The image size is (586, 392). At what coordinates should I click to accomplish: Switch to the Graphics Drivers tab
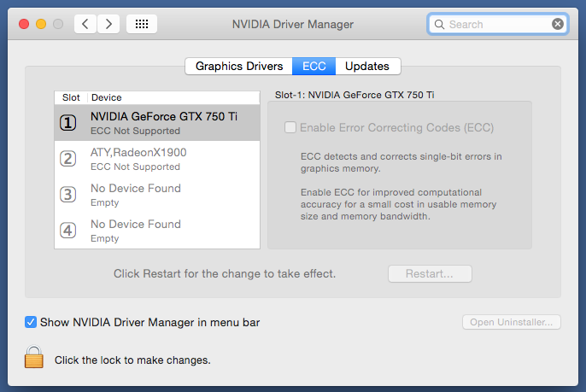(239, 66)
